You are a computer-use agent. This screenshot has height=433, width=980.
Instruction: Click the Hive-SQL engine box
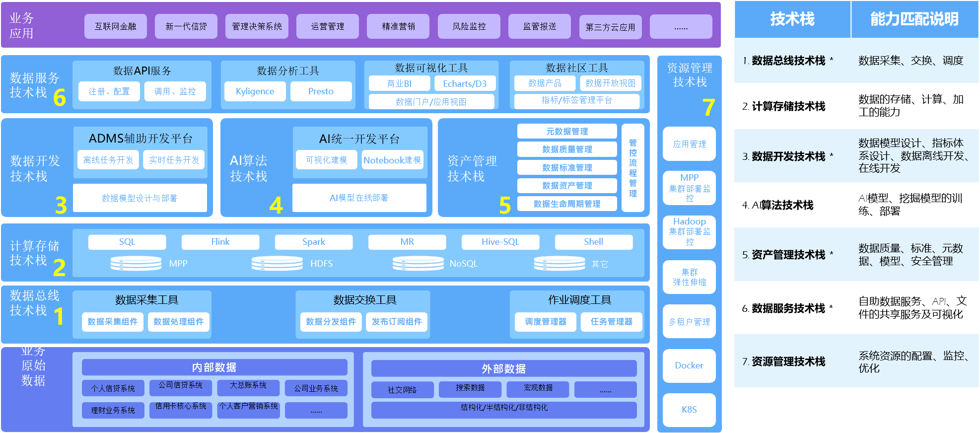pyautogui.click(x=500, y=242)
